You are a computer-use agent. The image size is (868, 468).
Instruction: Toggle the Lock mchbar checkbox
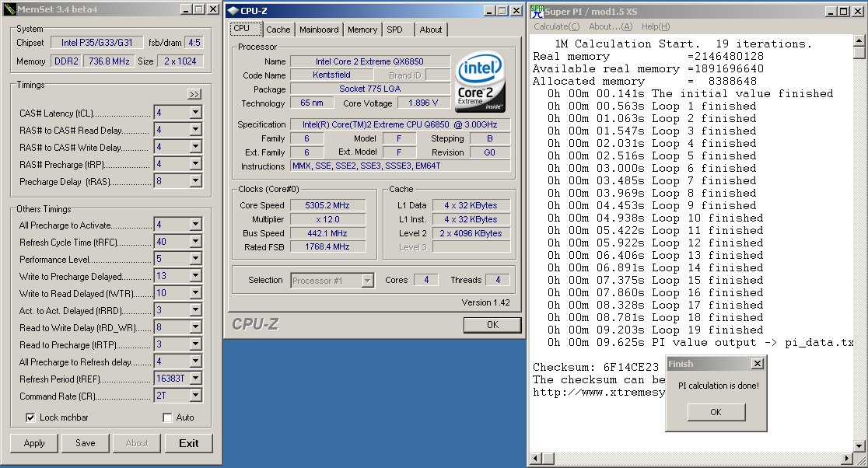30,417
